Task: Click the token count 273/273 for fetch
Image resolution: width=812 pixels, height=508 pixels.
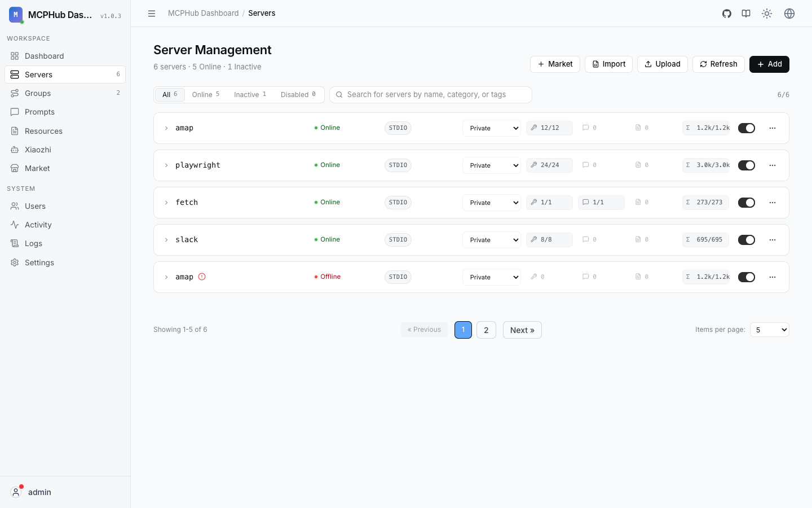Action: click(705, 203)
